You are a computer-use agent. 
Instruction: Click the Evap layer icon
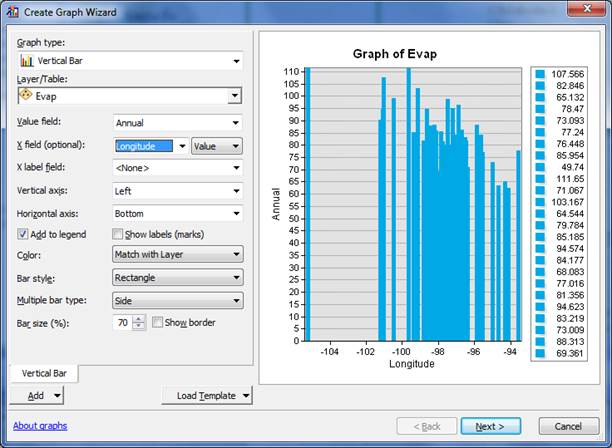[x=26, y=96]
